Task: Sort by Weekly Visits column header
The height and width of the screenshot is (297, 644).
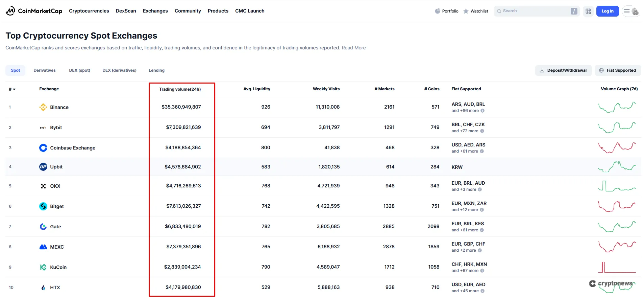Action: click(x=326, y=89)
